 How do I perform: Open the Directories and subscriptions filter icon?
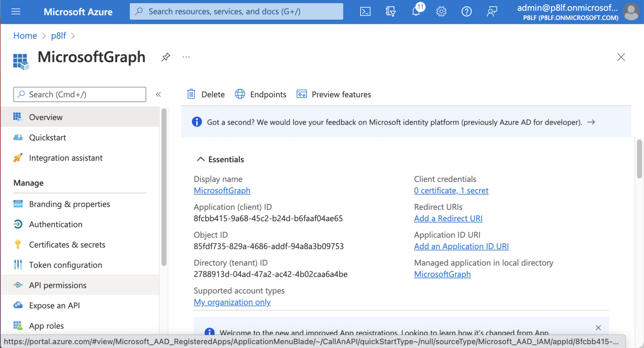(390, 12)
